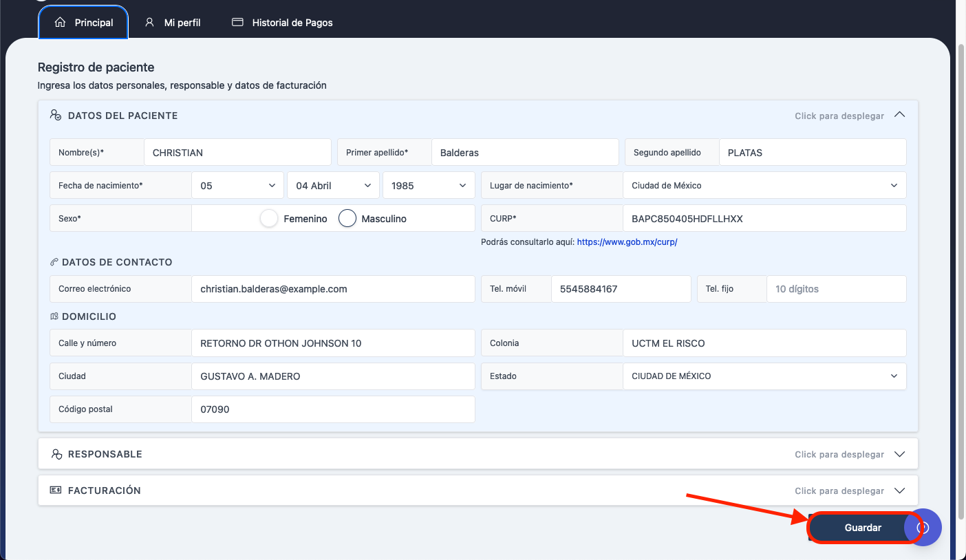Open the birth day dropdown showing 05
Viewport: 966px width, 560px height.
[237, 186]
